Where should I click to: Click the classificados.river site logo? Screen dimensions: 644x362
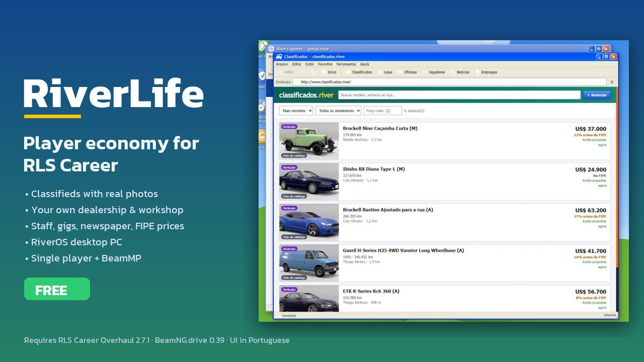(x=306, y=95)
